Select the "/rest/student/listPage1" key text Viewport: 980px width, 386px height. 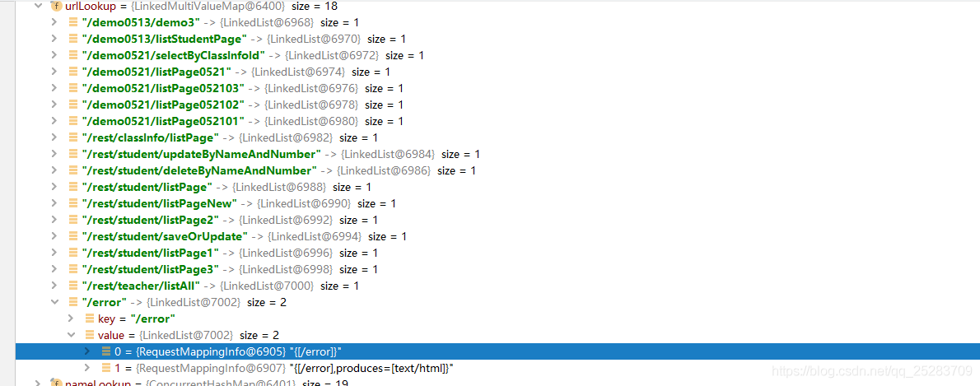point(150,253)
